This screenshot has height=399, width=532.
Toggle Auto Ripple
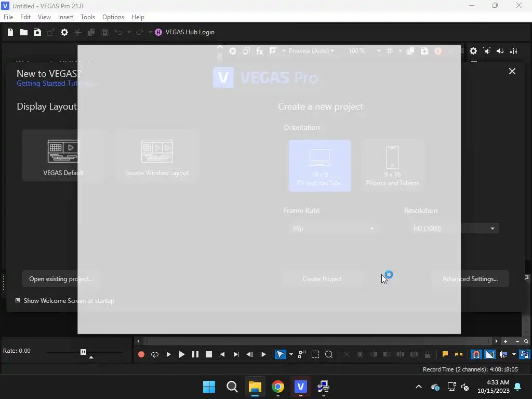coord(503,354)
